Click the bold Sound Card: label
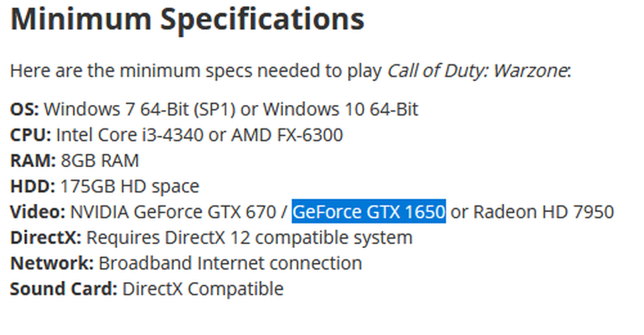 (x=64, y=289)
